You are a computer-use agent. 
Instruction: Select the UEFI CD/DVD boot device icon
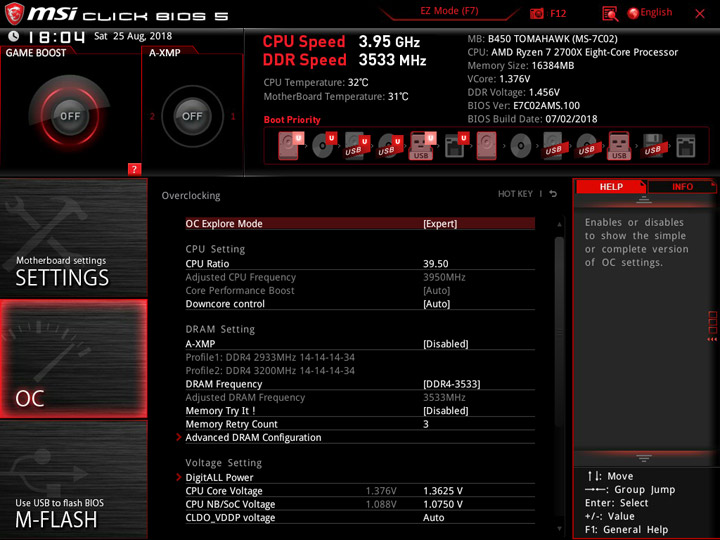click(x=324, y=146)
